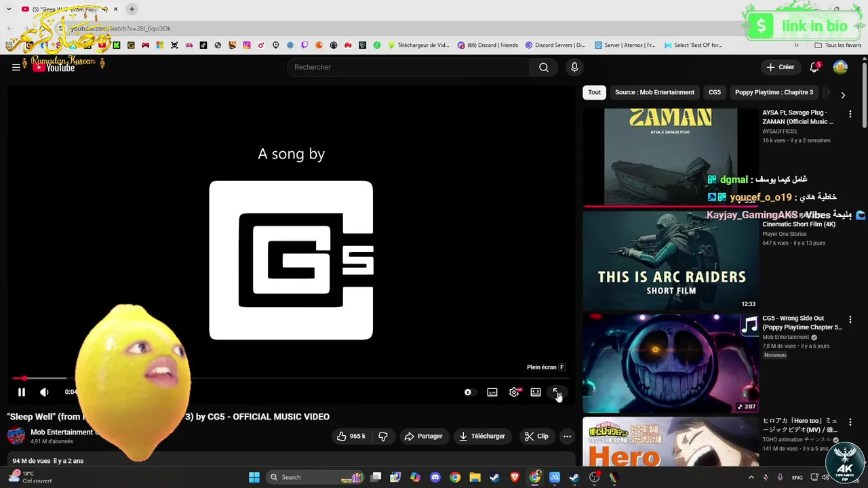Open File Explorer from the taskbar
Viewport: 868px width, 488px height.
pos(475,477)
